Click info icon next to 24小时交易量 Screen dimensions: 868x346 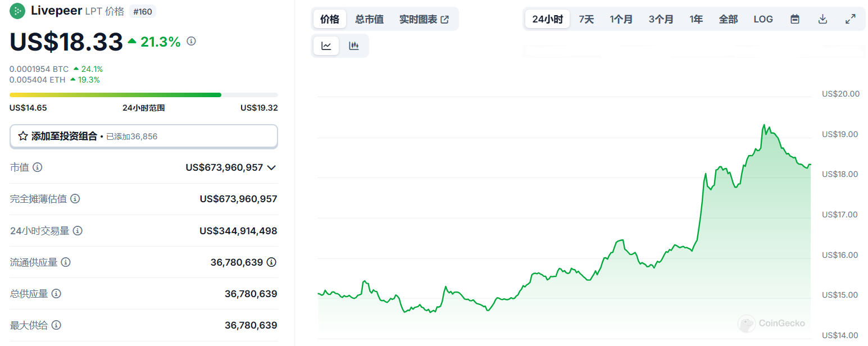(78, 231)
